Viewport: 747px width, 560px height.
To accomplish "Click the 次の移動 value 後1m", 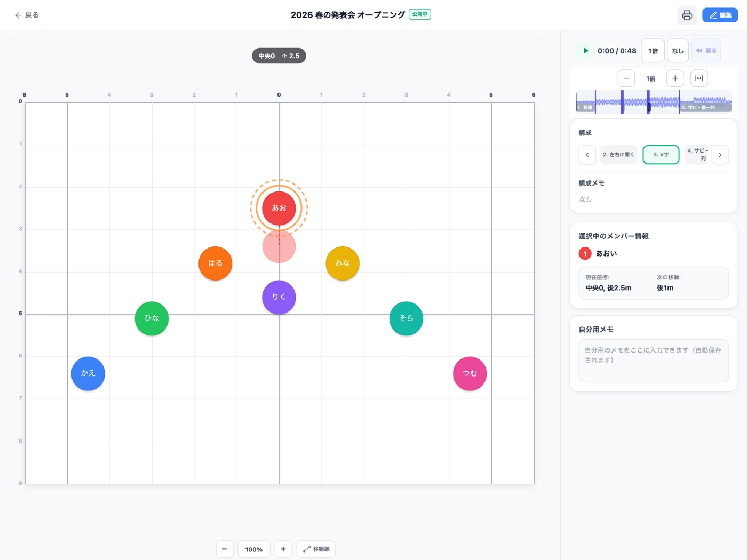I will click(x=665, y=288).
